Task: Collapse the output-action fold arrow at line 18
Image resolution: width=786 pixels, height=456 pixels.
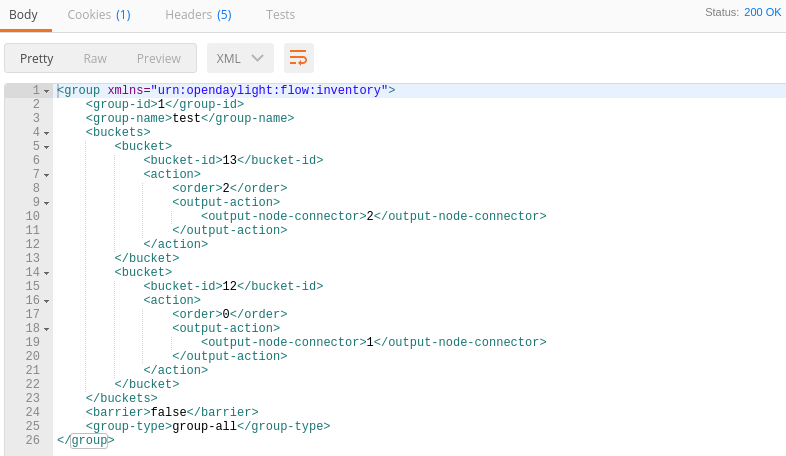Action: (x=47, y=329)
